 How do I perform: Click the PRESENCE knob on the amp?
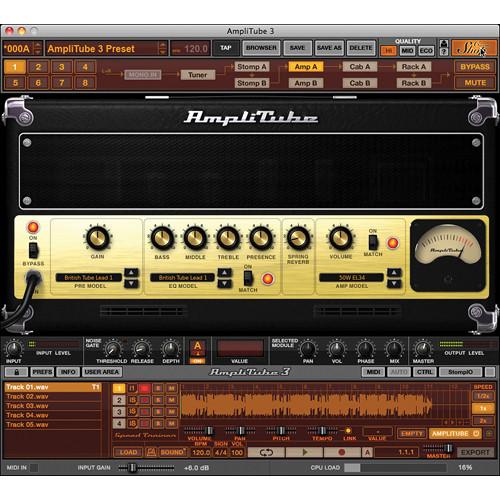(x=261, y=238)
